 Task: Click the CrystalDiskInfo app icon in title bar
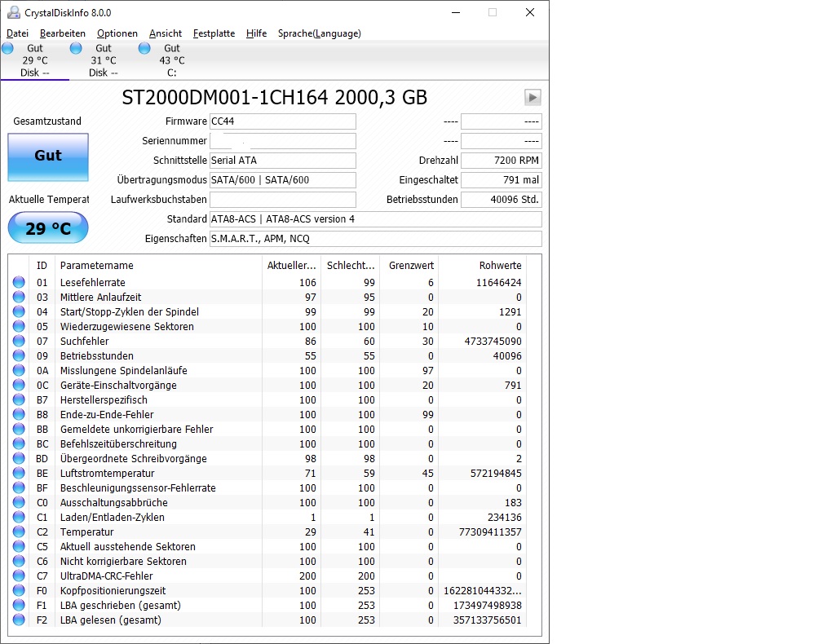click(14, 12)
